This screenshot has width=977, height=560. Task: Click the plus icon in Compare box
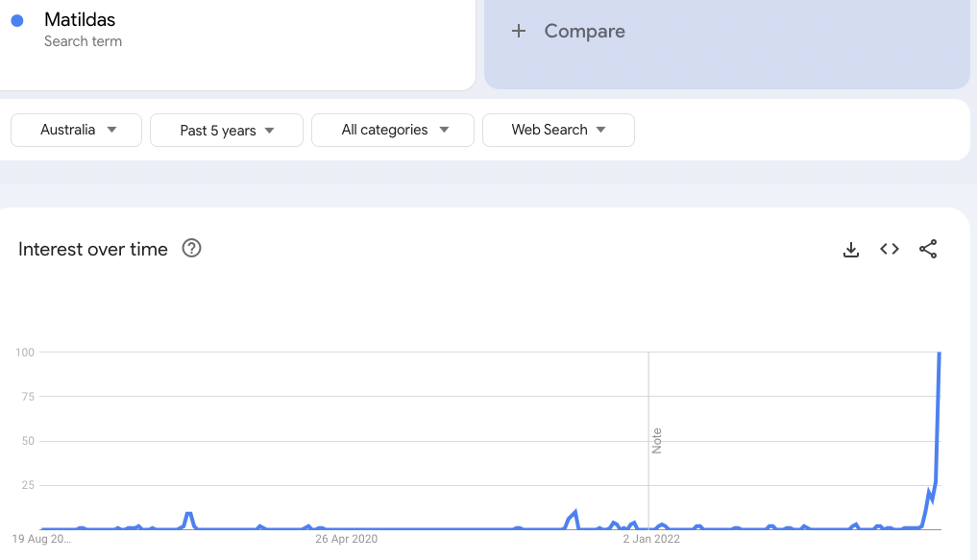point(519,31)
